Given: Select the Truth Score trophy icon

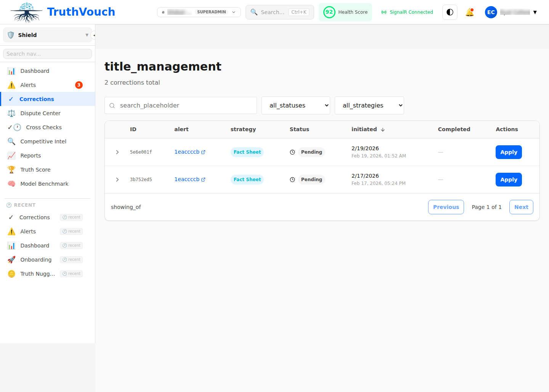Looking at the screenshot, I should [11, 169].
